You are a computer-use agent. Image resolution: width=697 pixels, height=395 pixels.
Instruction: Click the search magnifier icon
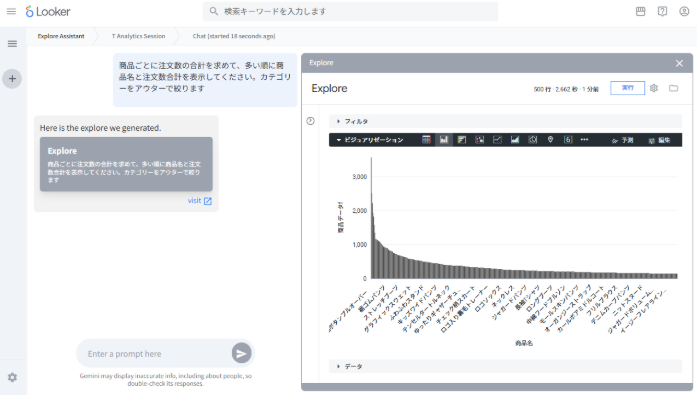pos(214,11)
